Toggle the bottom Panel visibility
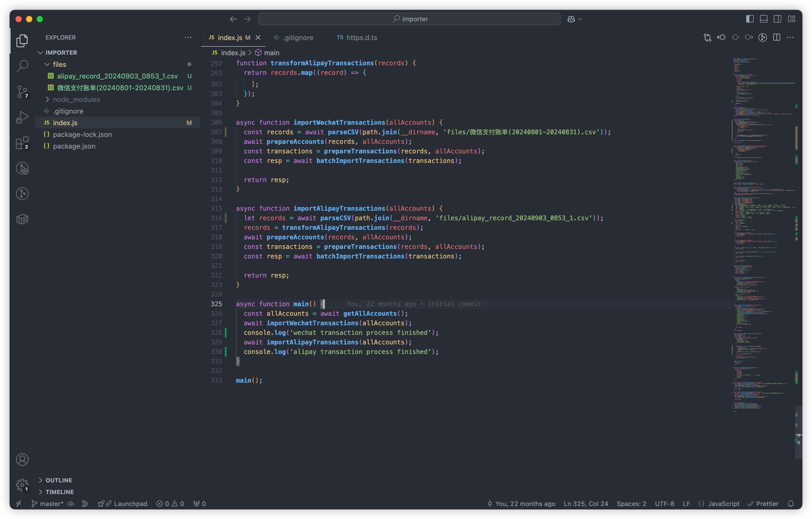 point(763,19)
